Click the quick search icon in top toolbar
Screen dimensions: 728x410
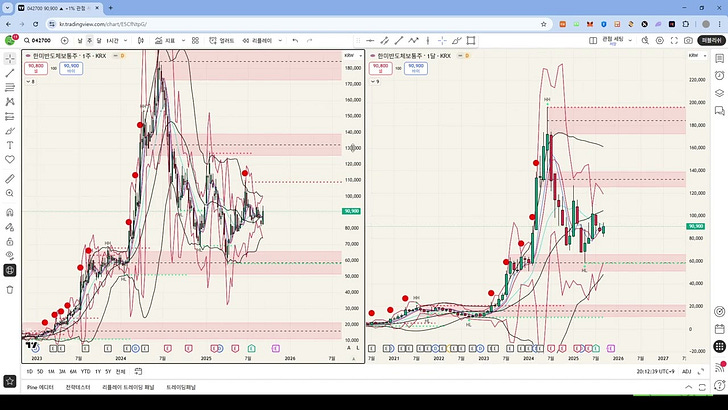pyautogui.click(x=645, y=40)
